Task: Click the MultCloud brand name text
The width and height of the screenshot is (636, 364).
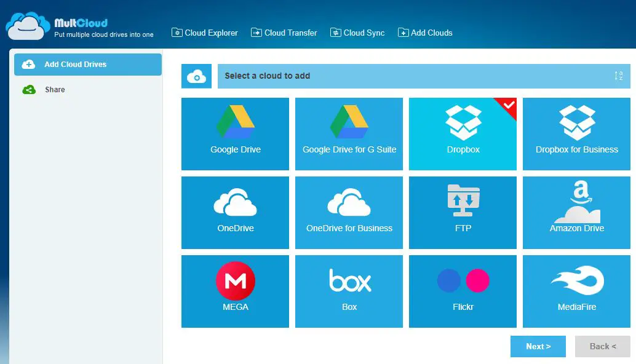Action: coord(81,23)
